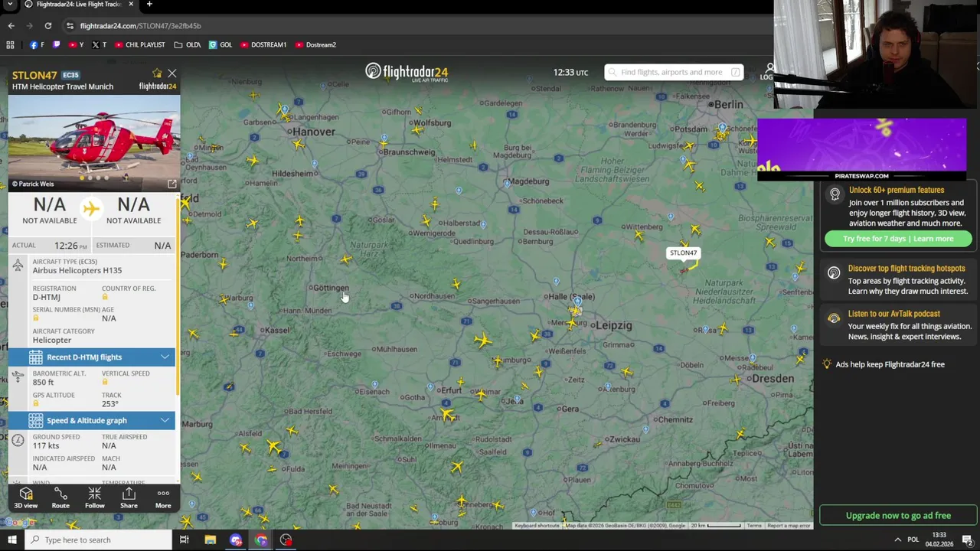
Task: Open Listen to our AvTalk podcast
Action: click(893, 314)
